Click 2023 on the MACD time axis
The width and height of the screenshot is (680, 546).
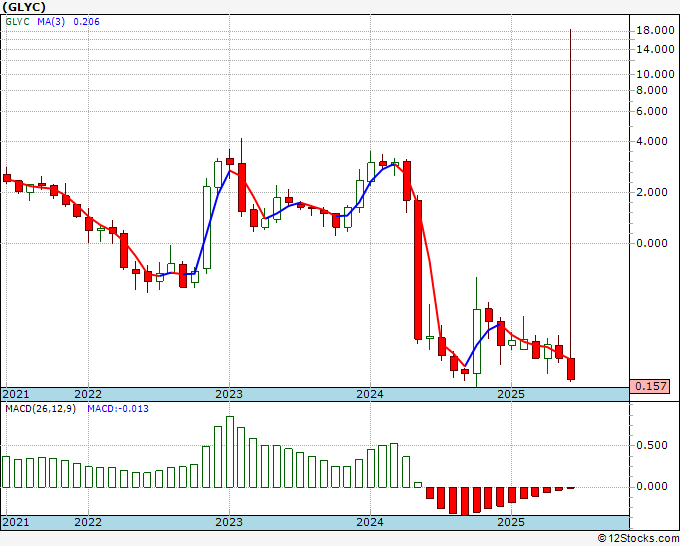(x=229, y=522)
